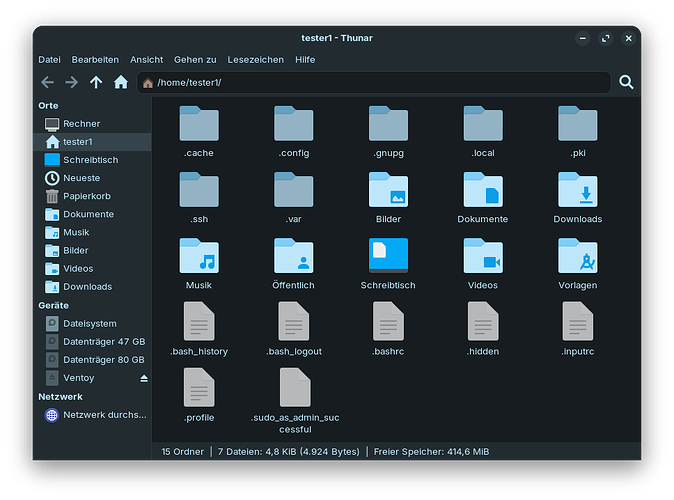Select the Vorlagen folder

(x=577, y=258)
